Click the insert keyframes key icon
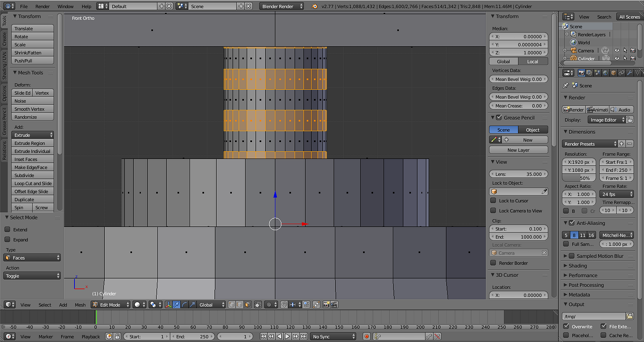 [x=429, y=336]
